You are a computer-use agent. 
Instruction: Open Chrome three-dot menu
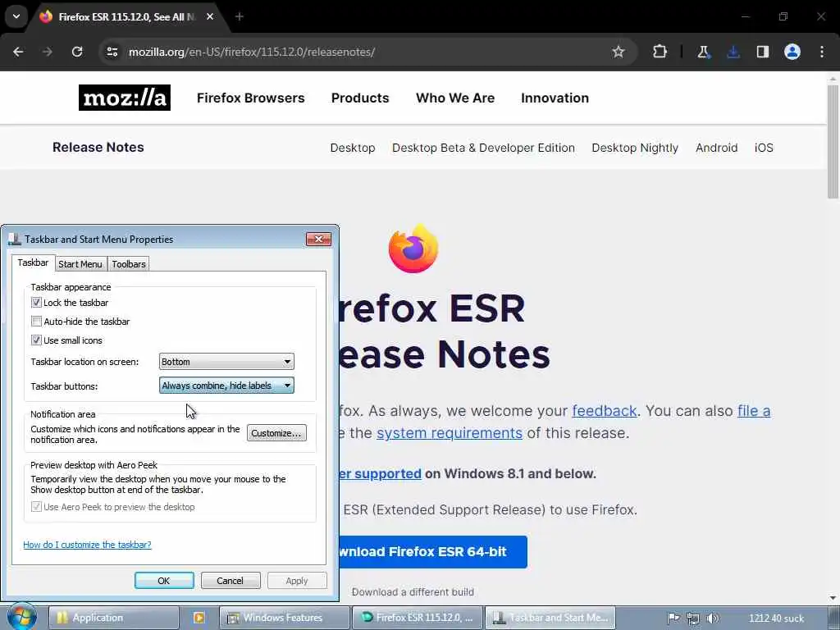pyautogui.click(x=822, y=52)
